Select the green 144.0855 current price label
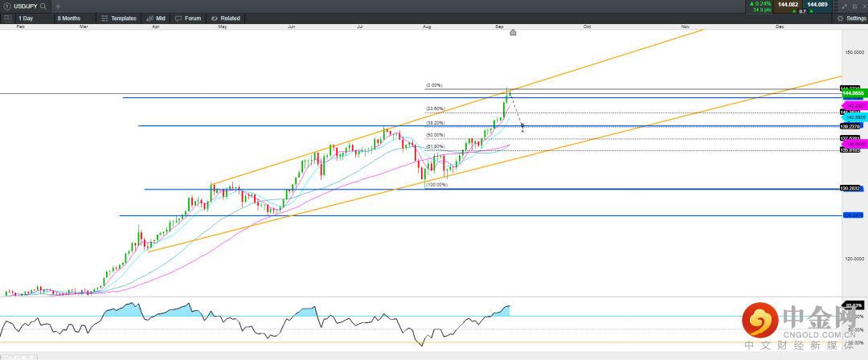Viewport: 868px width, 360px height. click(x=851, y=94)
